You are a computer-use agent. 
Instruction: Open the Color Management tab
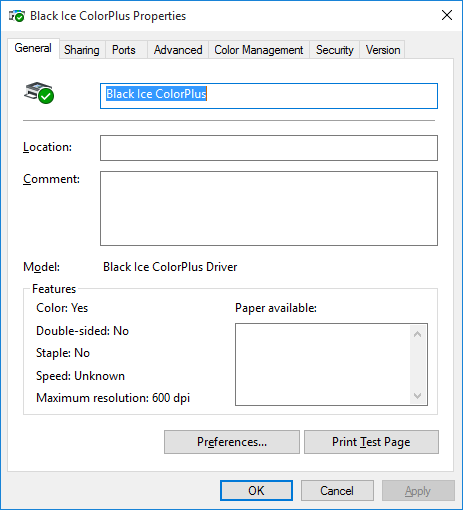point(259,50)
